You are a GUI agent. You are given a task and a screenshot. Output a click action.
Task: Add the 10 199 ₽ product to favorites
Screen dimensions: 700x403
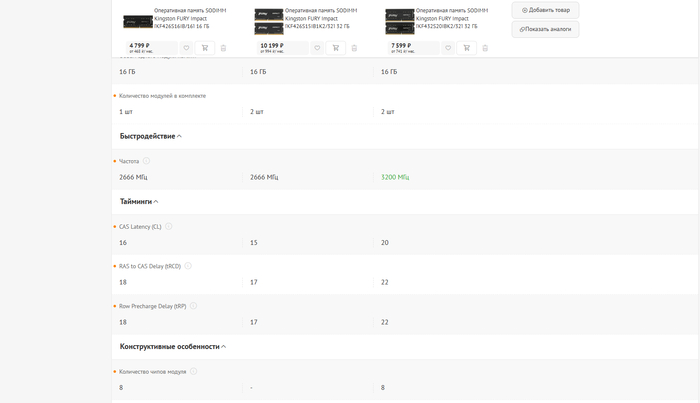click(x=317, y=48)
